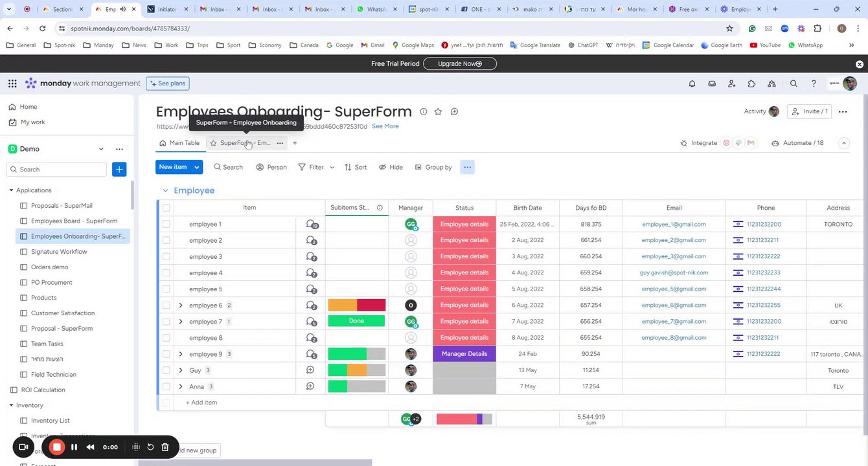The image size is (868, 466).
Task: Click the blue plus button beside sidebar search
Action: click(119, 170)
